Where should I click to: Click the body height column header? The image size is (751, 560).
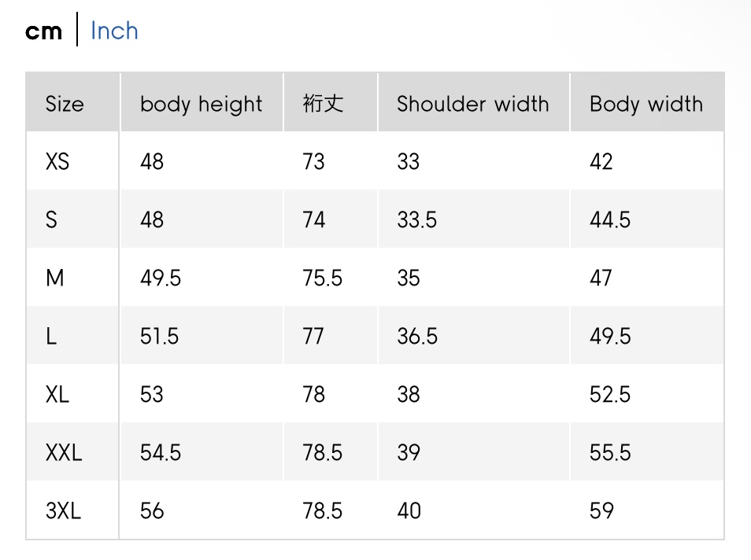point(201,104)
